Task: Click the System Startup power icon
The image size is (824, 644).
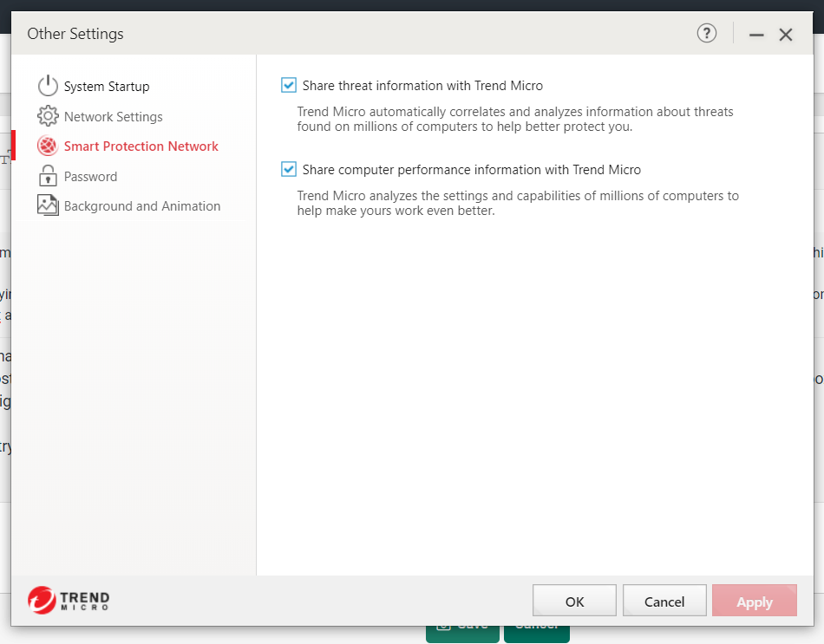Action: (48, 86)
